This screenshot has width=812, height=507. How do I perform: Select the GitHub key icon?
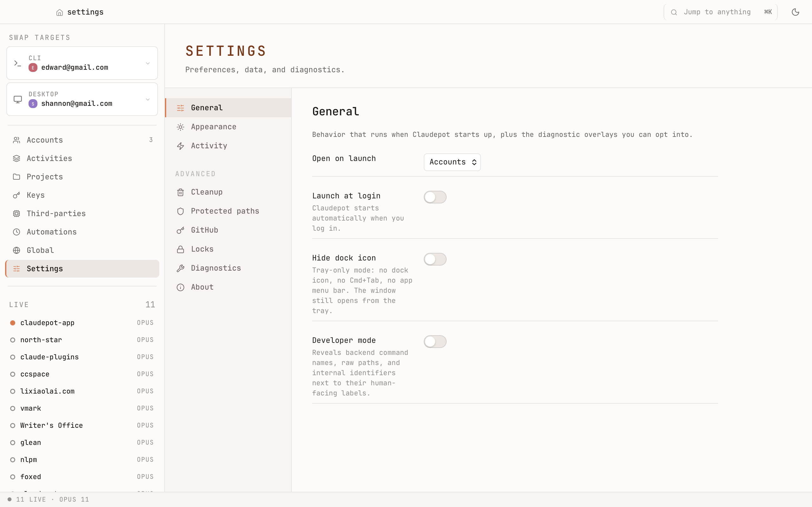coord(180,230)
